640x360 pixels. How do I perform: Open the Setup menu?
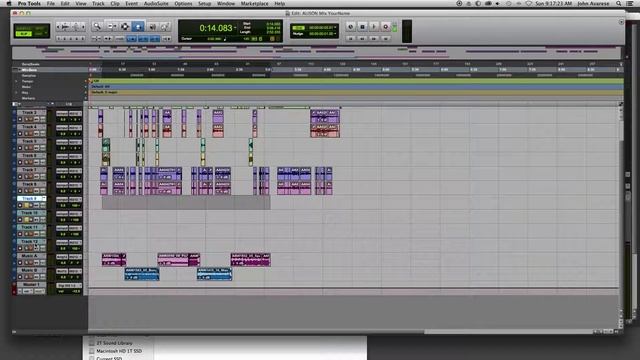pyautogui.click(x=204, y=4)
